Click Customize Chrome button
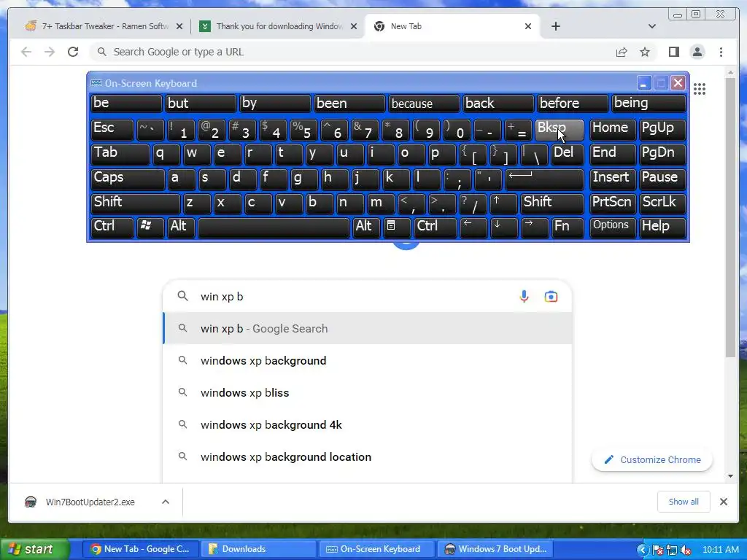The width and height of the screenshot is (747, 560). click(x=651, y=459)
